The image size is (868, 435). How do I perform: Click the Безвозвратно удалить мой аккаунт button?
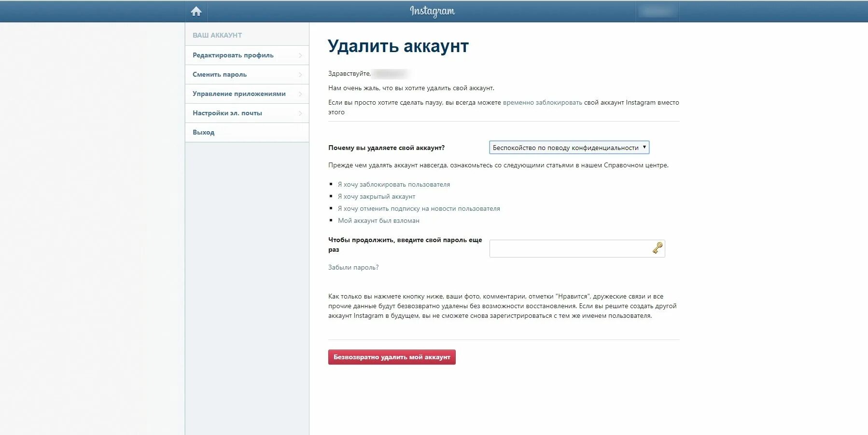(391, 357)
